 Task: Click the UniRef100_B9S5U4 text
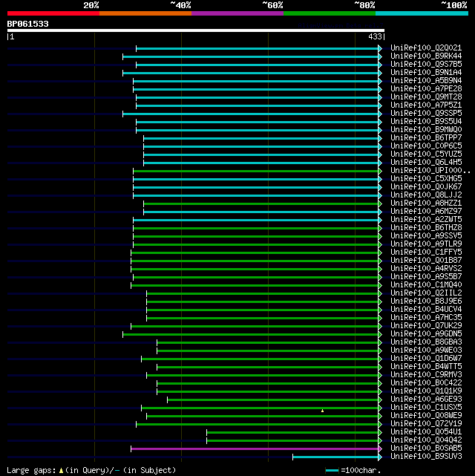pyautogui.click(x=426, y=122)
